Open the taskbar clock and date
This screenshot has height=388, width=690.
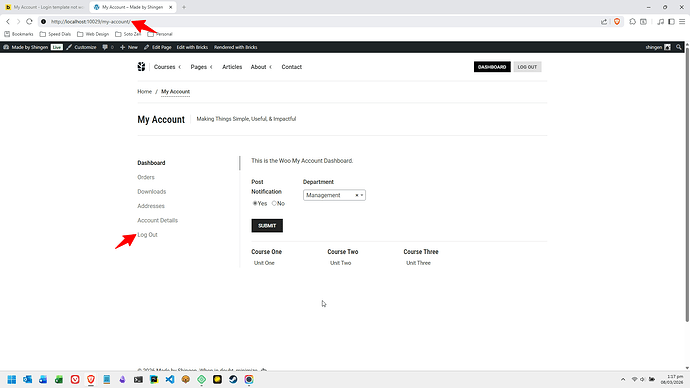[x=672, y=379]
